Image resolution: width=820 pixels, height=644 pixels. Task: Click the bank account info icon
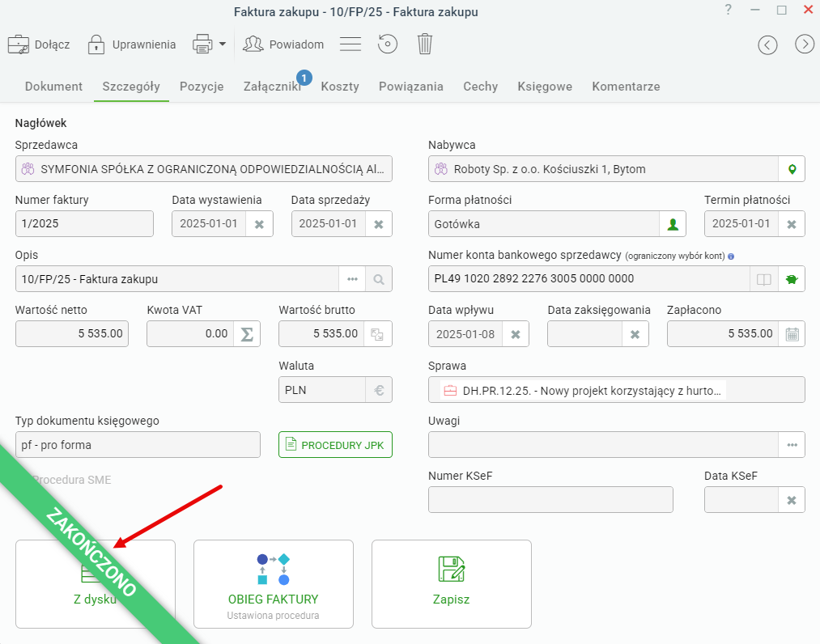coord(731,256)
